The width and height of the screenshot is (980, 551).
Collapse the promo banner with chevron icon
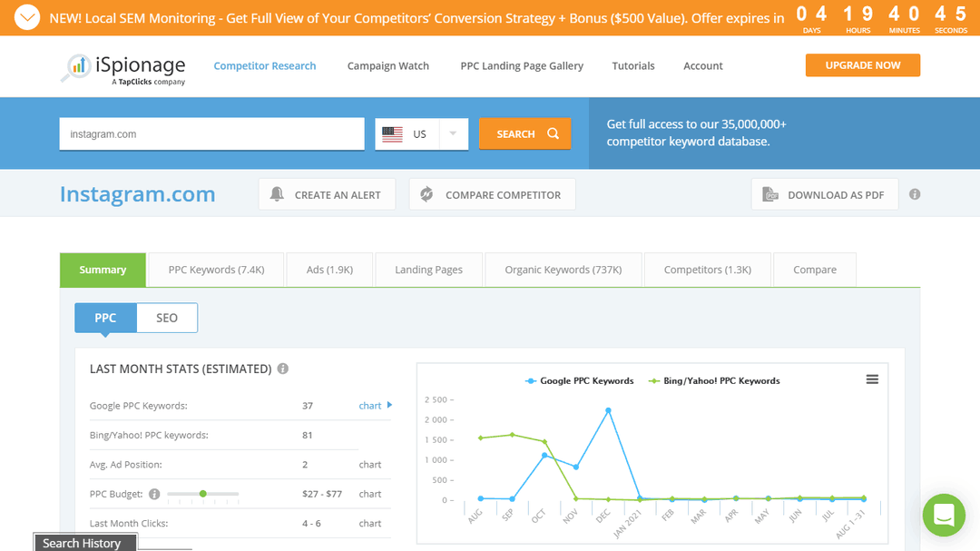point(27,17)
